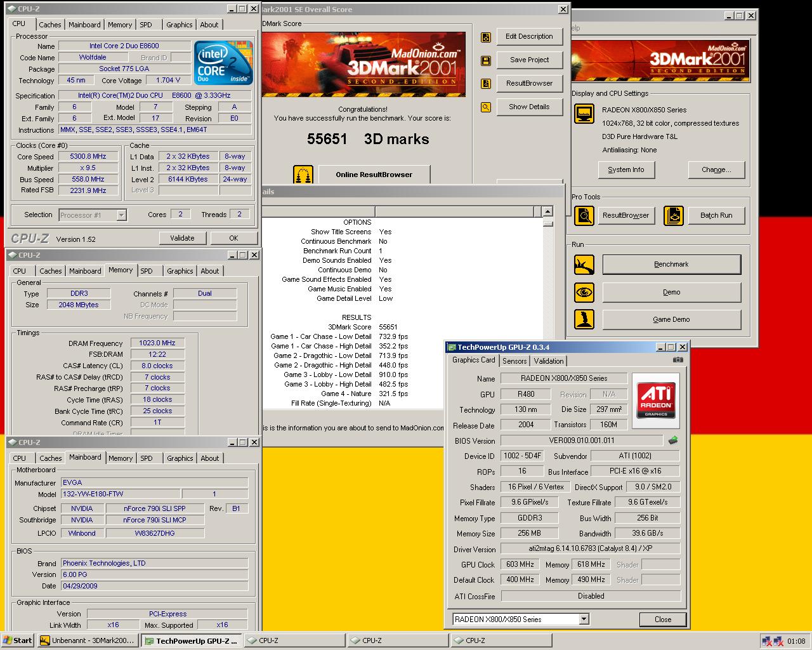The width and height of the screenshot is (812, 650).
Task: Click the Game Demo button
Action: (671, 319)
